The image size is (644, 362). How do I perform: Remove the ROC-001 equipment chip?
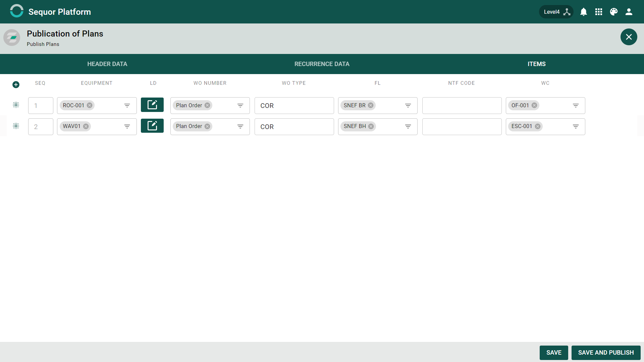(x=90, y=105)
